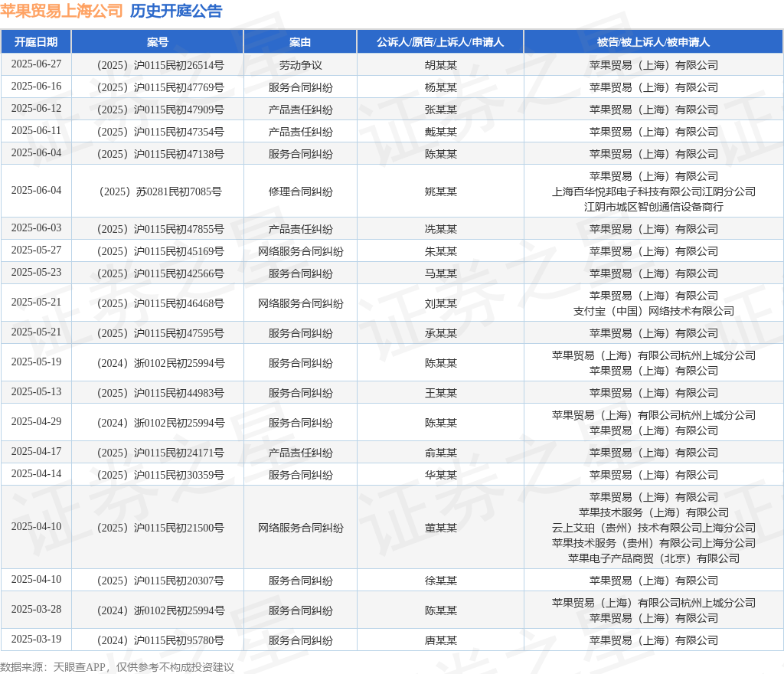The height and width of the screenshot is (674, 784).
Task: Click plaintiff 王某某
Action: [x=440, y=393]
